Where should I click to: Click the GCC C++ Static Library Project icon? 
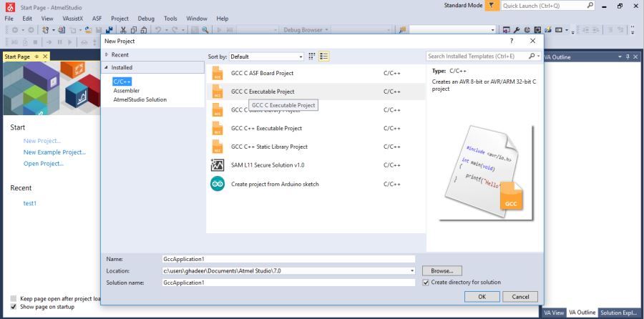(x=218, y=147)
